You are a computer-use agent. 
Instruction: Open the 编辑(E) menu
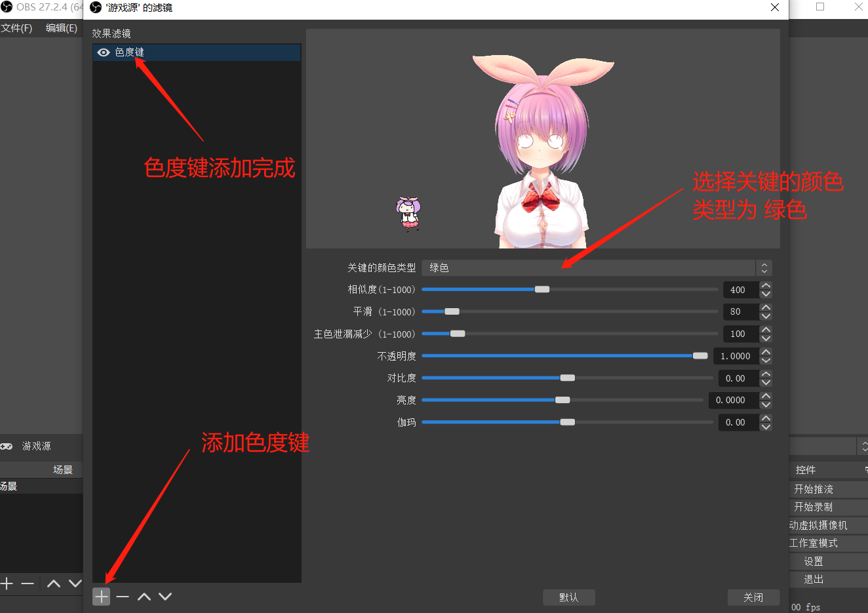click(x=62, y=28)
